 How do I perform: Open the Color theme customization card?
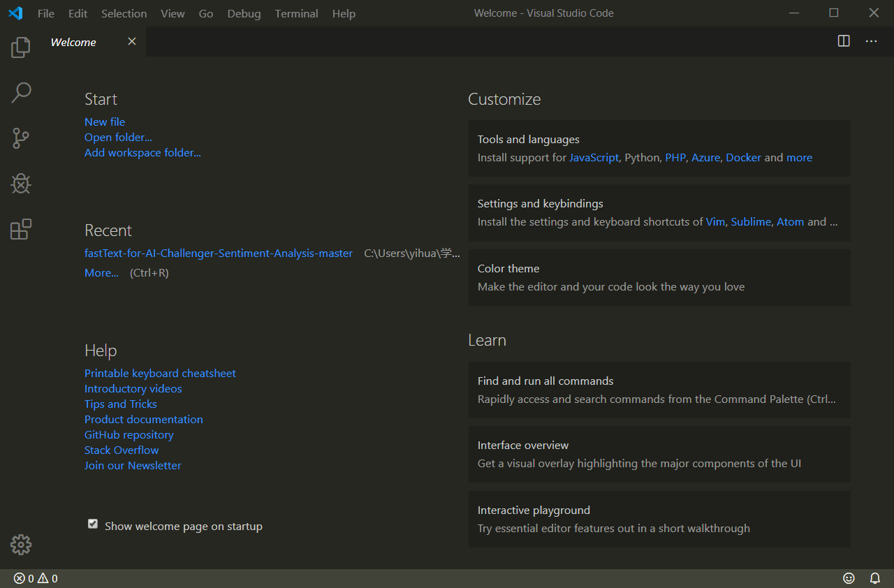(x=659, y=277)
